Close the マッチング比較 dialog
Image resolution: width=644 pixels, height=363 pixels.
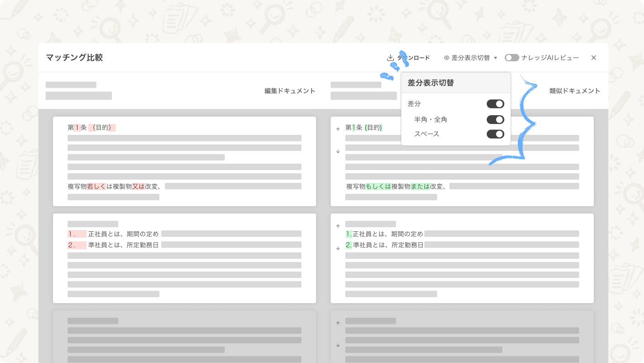(594, 58)
